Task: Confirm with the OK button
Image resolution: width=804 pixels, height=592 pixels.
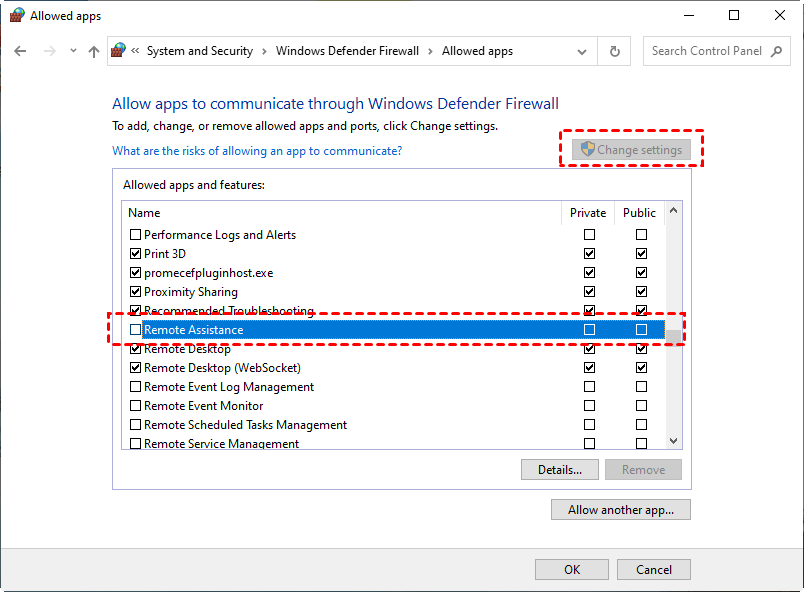Action: tap(572, 569)
